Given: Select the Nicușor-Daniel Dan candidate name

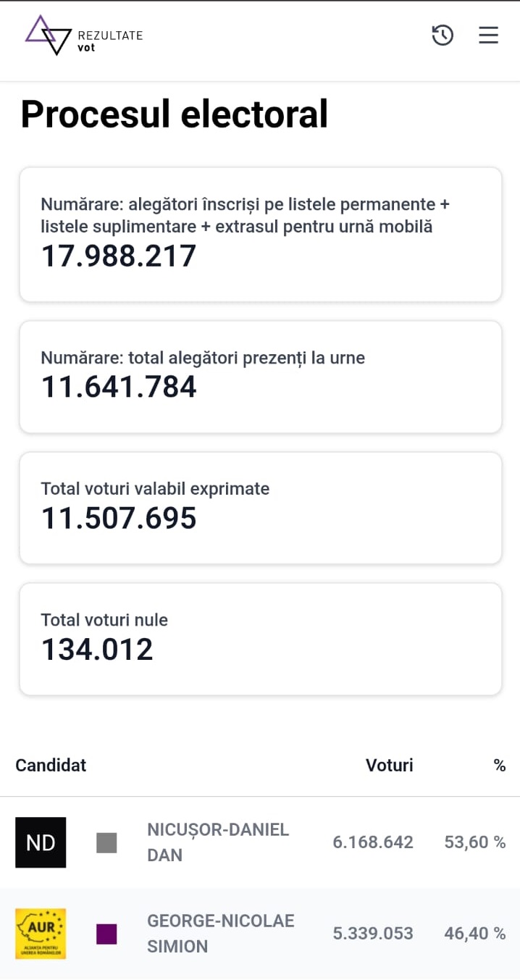Looking at the screenshot, I should point(217,842).
